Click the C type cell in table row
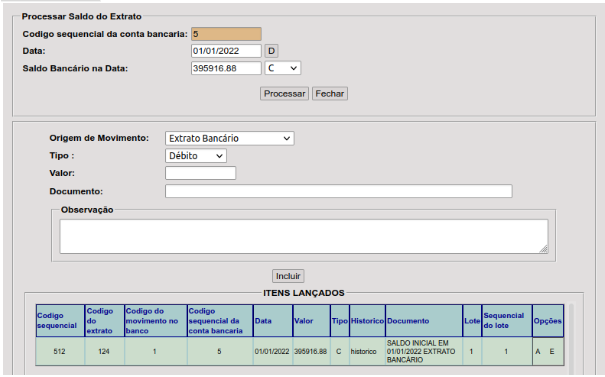 340,352
